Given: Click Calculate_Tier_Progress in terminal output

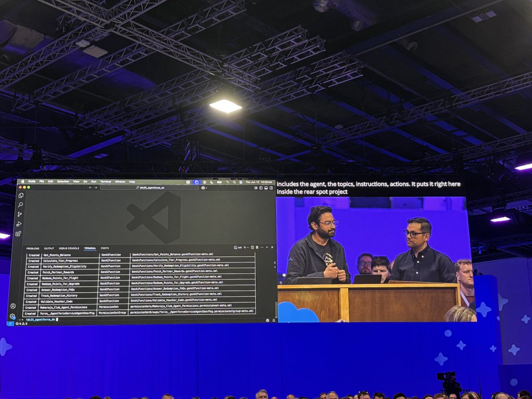Looking at the screenshot, I should [60, 261].
